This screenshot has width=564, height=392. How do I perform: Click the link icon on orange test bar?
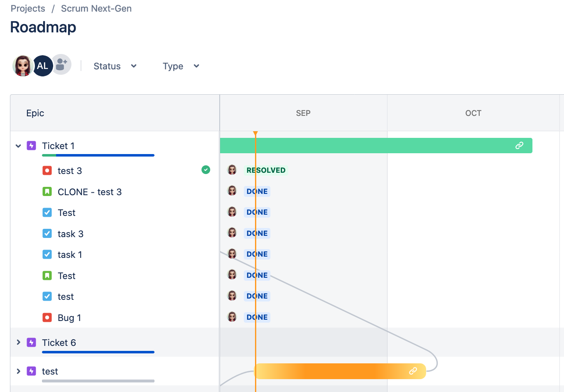tap(413, 371)
